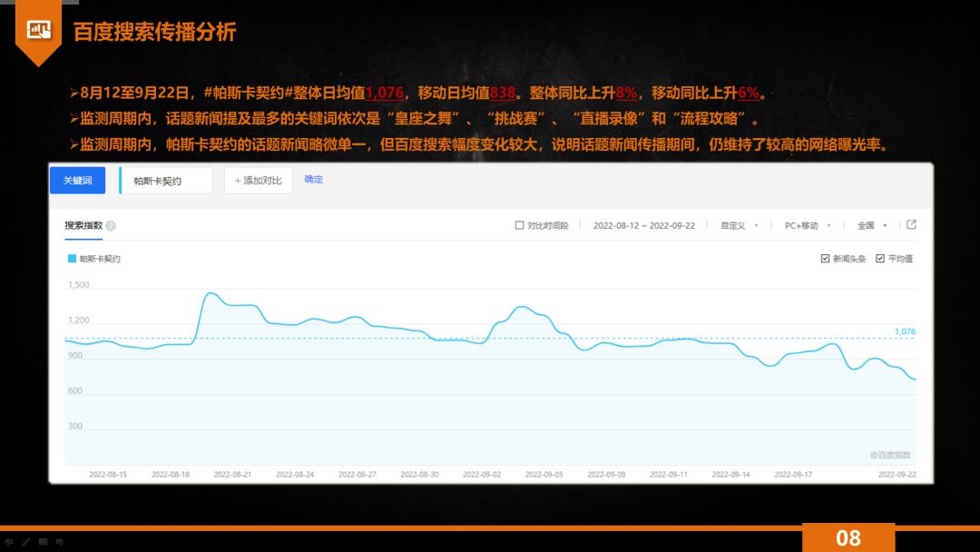Click the highest peak of the search index line

[211, 292]
